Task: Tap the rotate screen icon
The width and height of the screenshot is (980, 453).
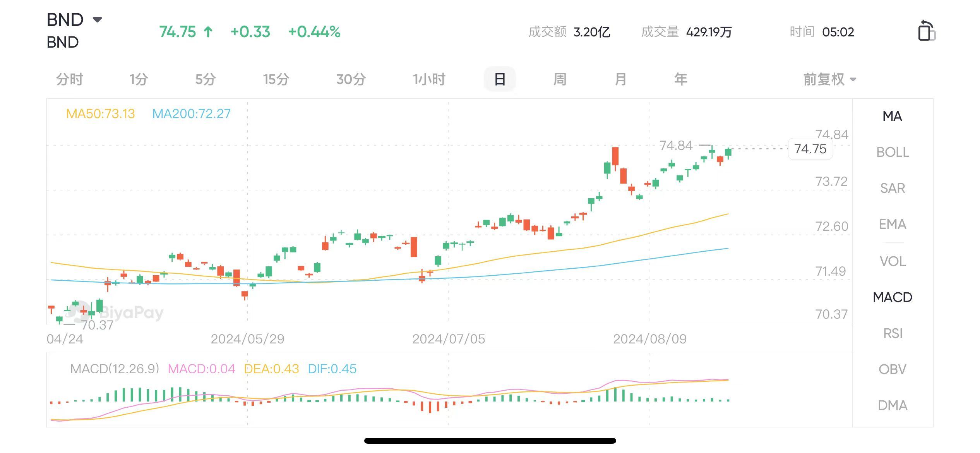Action: coord(926,31)
